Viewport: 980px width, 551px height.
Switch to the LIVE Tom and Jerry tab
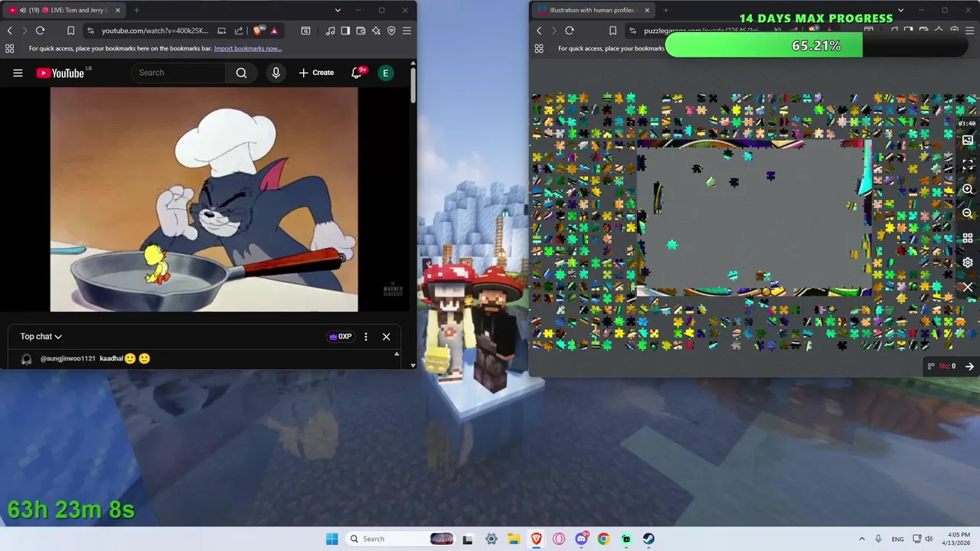pos(64,10)
